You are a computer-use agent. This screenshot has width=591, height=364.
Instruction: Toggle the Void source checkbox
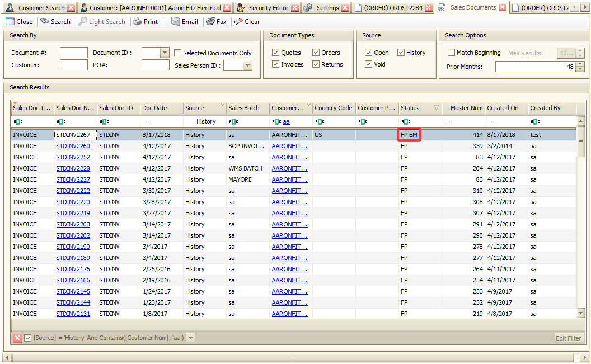pos(368,64)
